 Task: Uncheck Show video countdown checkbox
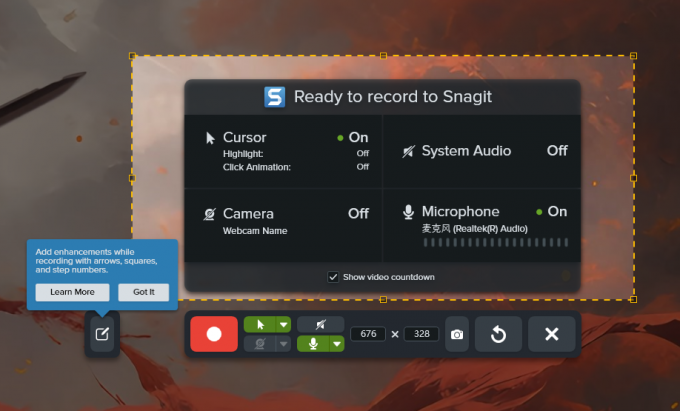(x=333, y=277)
